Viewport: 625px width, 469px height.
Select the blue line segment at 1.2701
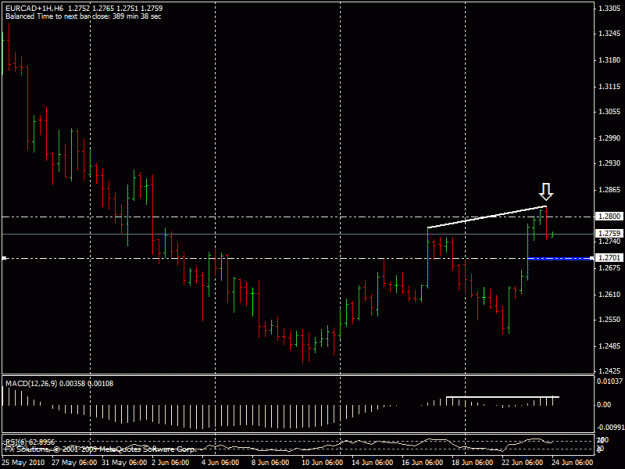pyautogui.click(x=560, y=259)
